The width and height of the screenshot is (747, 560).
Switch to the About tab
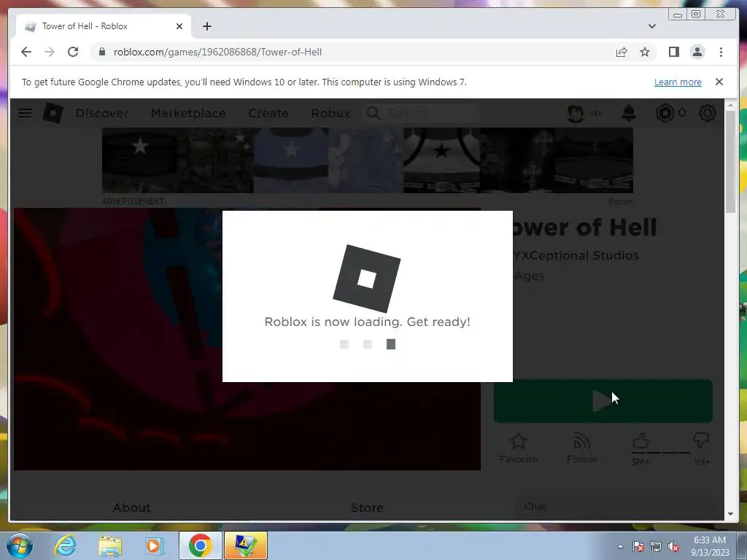[131, 507]
